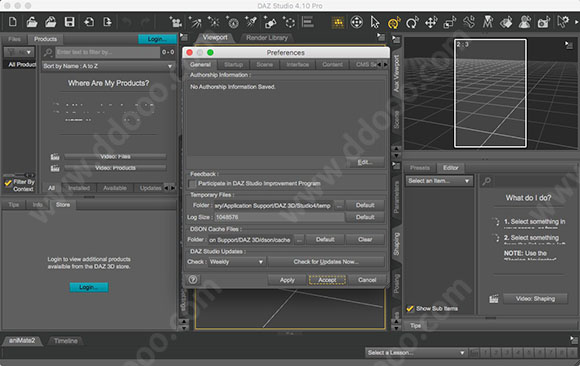Click the product filter text field
580x366 pixels.
[107, 52]
